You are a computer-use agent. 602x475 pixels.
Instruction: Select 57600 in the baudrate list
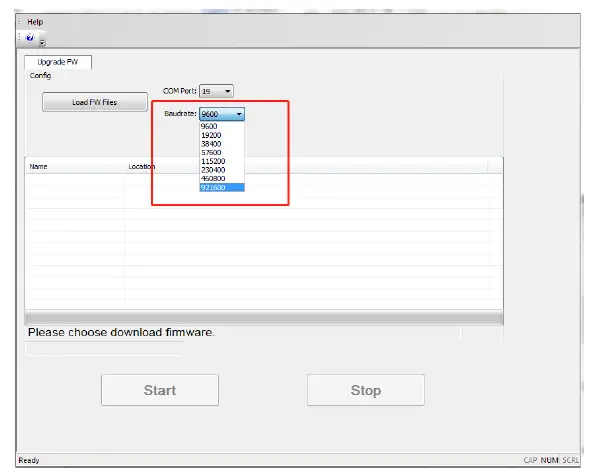click(x=222, y=152)
